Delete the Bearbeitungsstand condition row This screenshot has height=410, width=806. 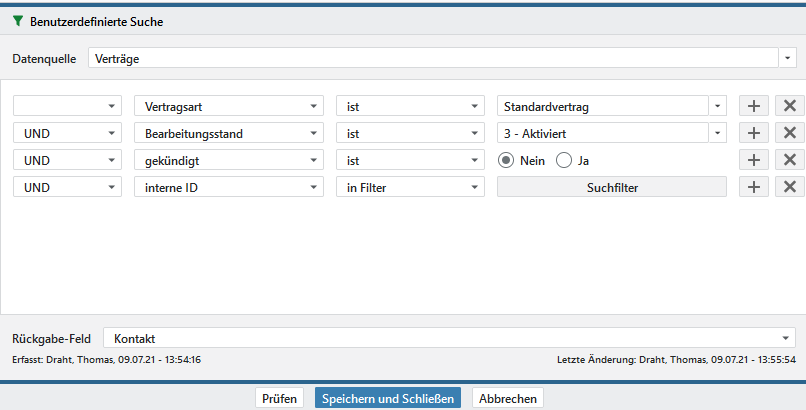pyautogui.click(x=789, y=133)
